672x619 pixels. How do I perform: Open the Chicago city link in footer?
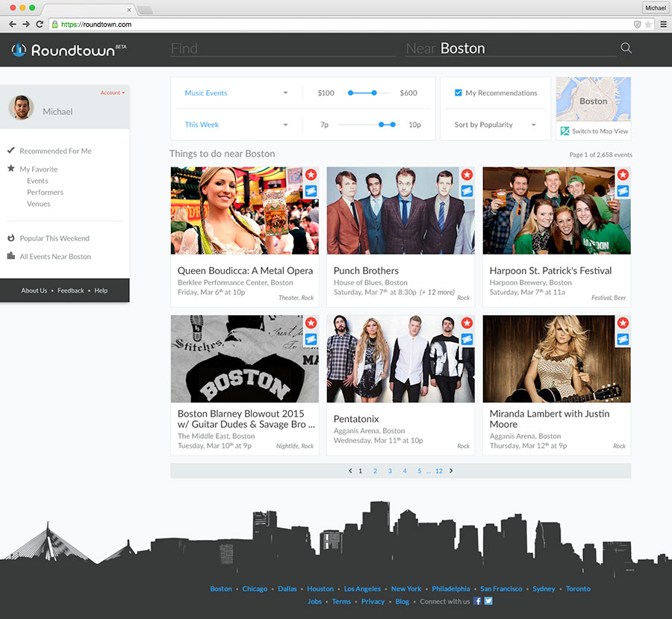coord(255,588)
